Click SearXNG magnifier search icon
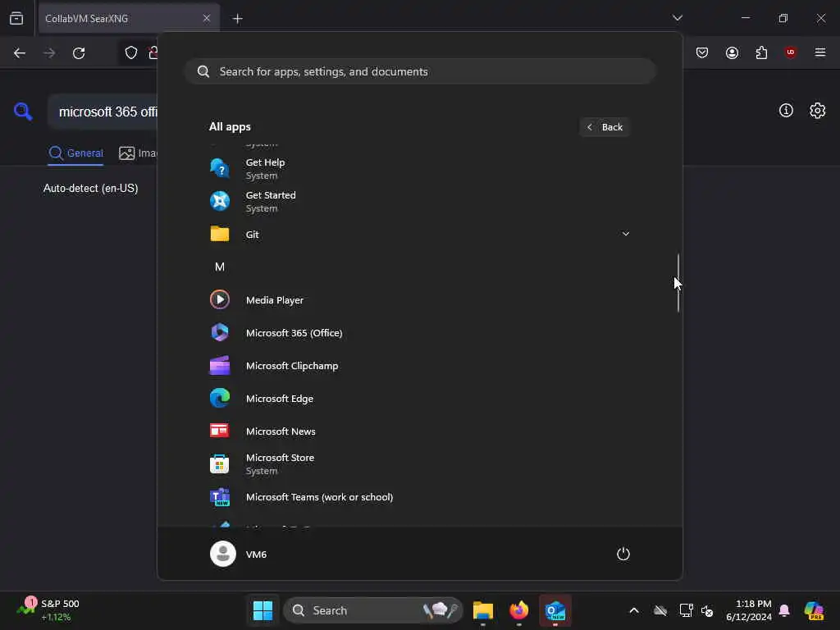Image resolution: width=840 pixels, height=630 pixels. [22, 112]
